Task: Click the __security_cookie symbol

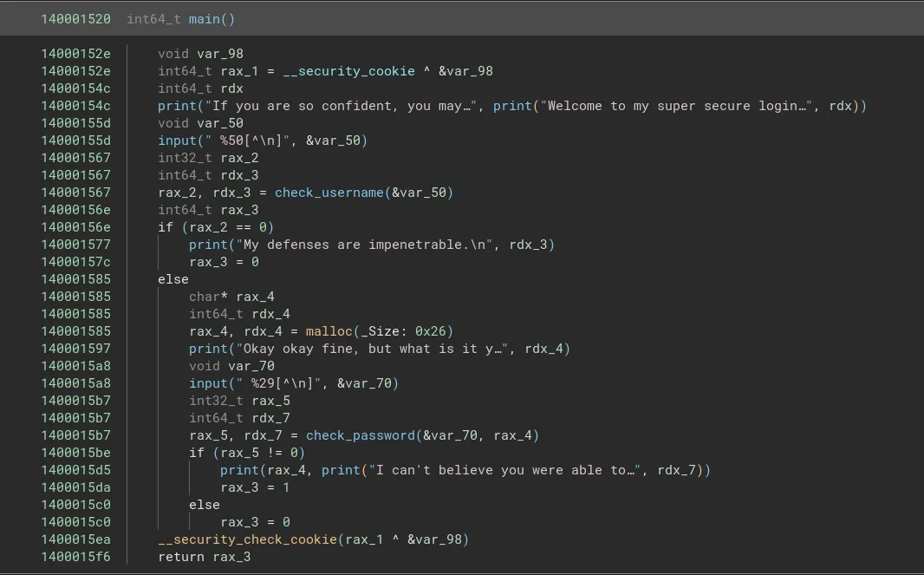Action: click(348, 71)
